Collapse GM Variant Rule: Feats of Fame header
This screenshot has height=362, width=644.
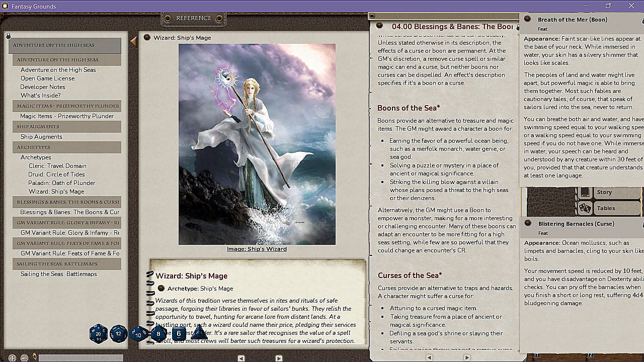pyautogui.click(x=67, y=243)
